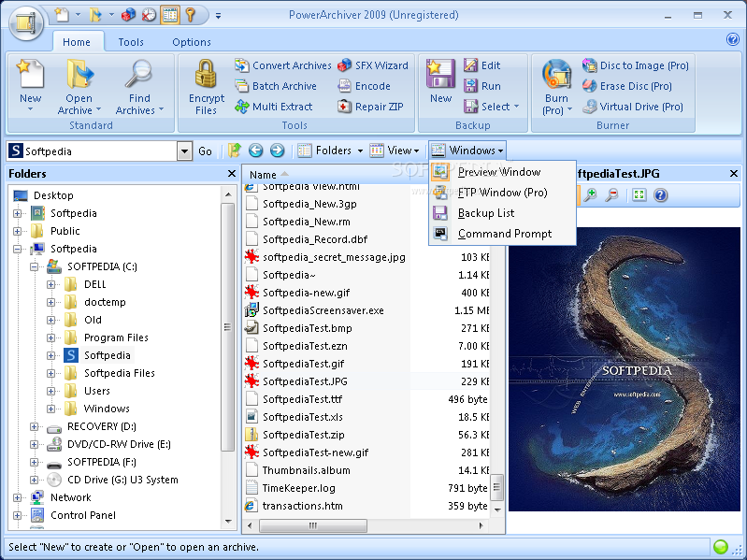
Task: Open the Multi Extract tool
Action: tap(273, 107)
